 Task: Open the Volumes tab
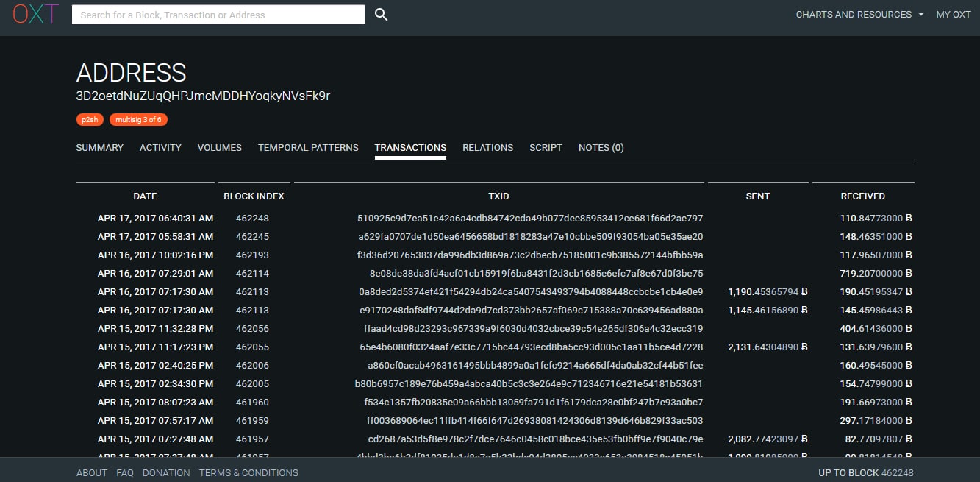[220, 148]
